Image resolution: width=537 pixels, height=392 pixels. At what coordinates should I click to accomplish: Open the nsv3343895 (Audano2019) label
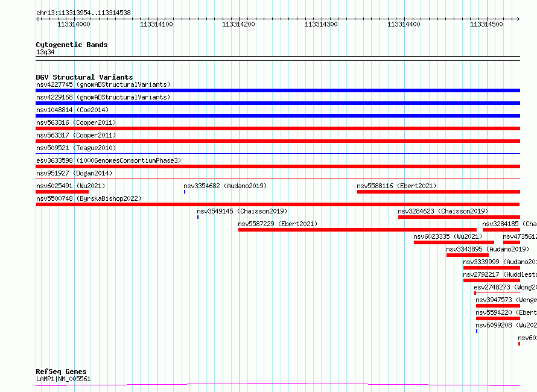point(488,249)
